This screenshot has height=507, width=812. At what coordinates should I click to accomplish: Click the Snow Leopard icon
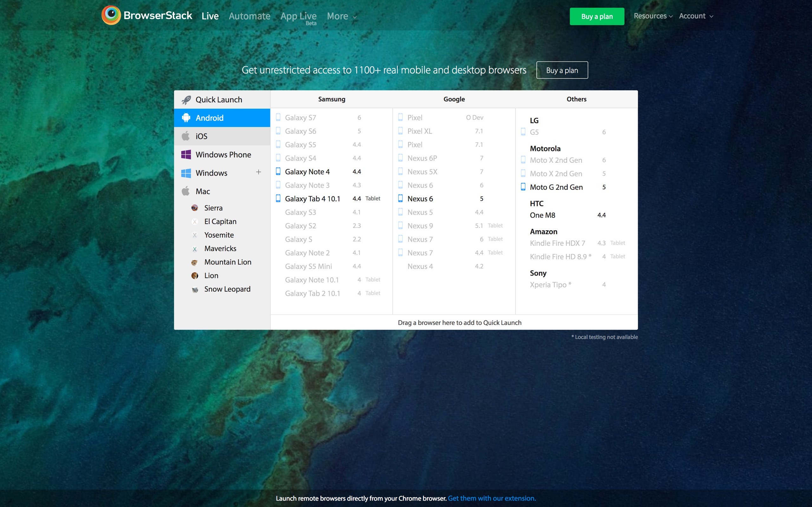(195, 289)
